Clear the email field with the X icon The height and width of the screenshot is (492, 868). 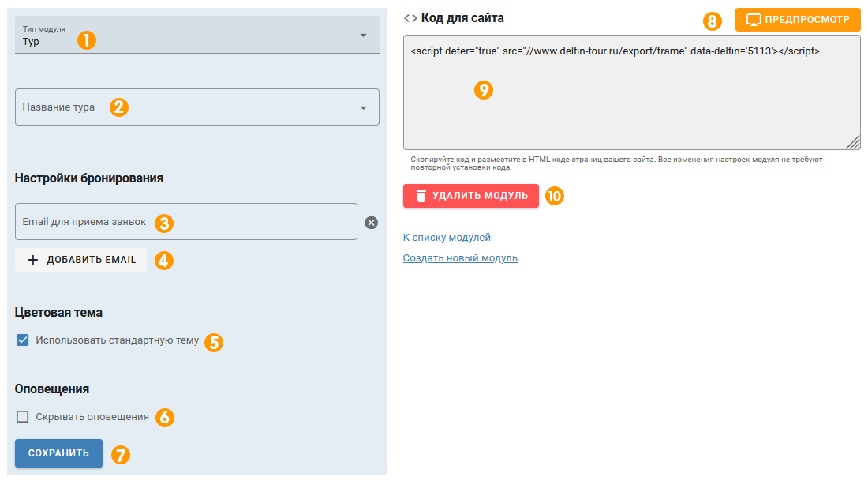(x=372, y=223)
